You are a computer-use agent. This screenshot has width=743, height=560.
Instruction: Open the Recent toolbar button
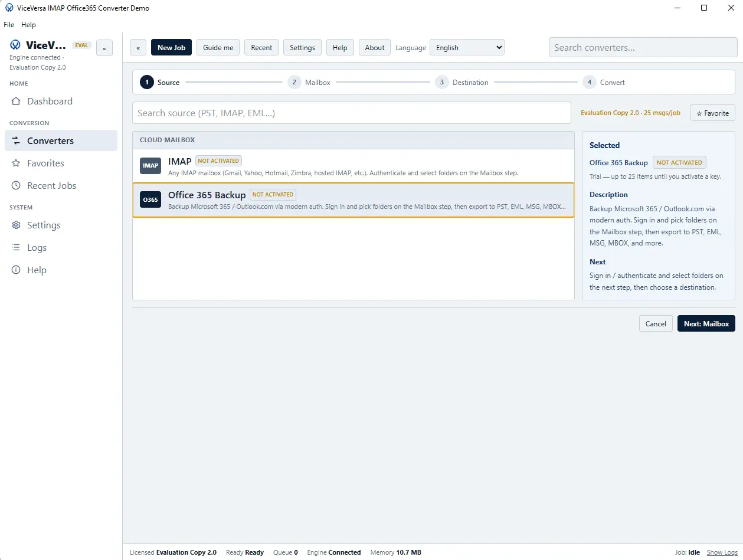tap(261, 48)
